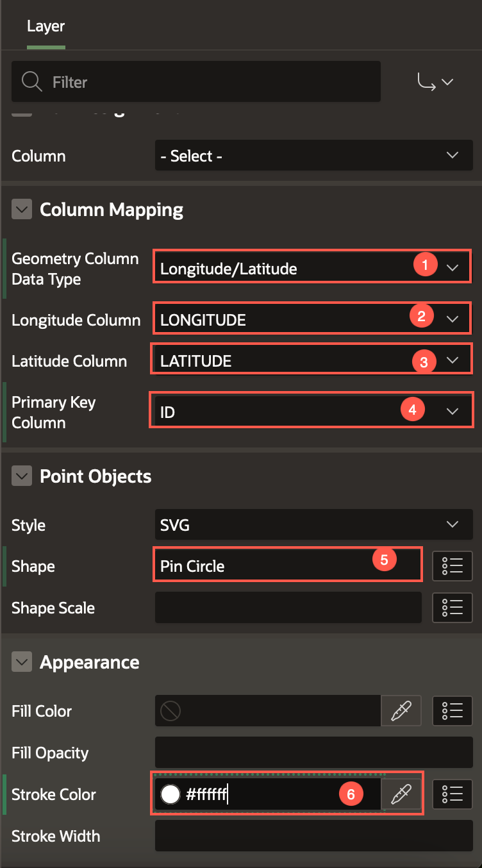Collapse the Appearance section
This screenshot has width=482, height=868.
pos(22,662)
